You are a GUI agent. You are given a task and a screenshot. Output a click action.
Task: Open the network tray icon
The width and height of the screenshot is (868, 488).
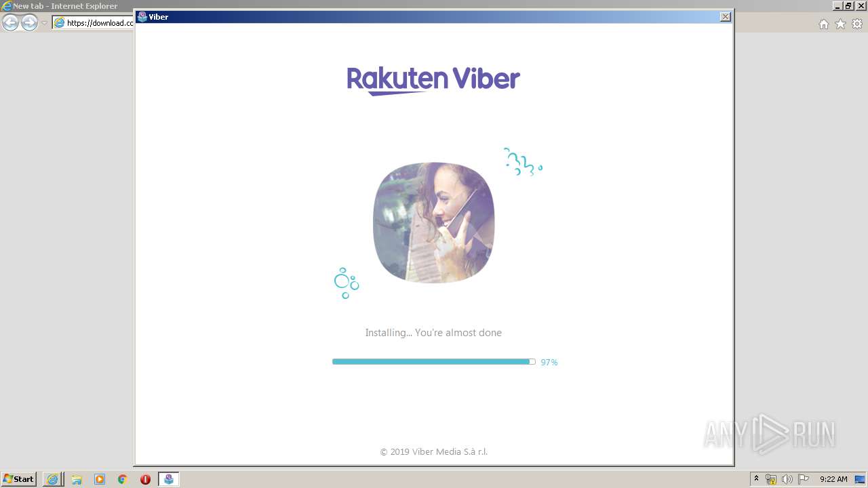tap(771, 479)
